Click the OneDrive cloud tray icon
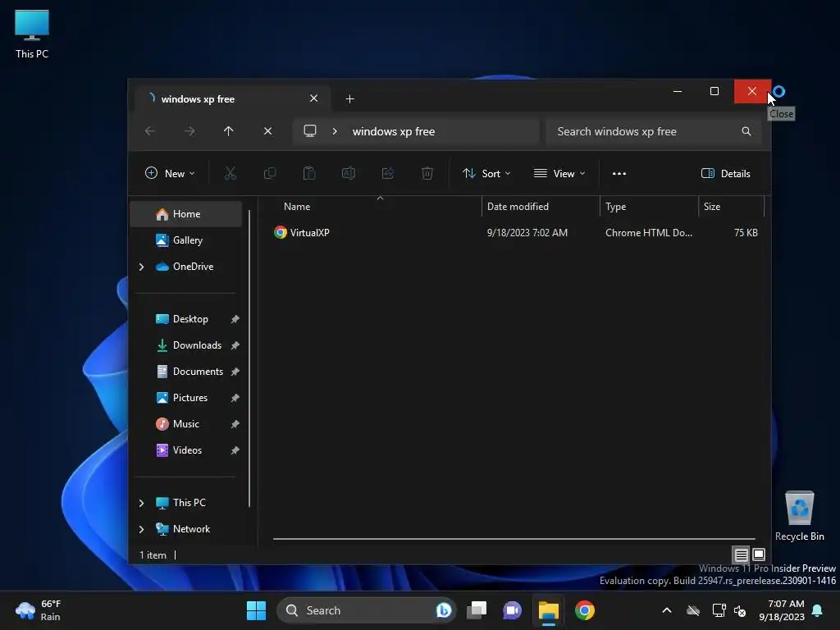The height and width of the screenshot is (630, 840). tap(692, 610)
